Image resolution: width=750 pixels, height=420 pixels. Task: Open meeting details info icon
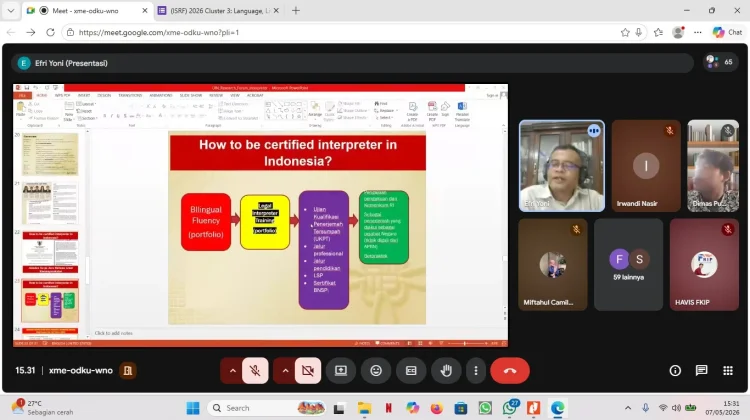[675, 370]
